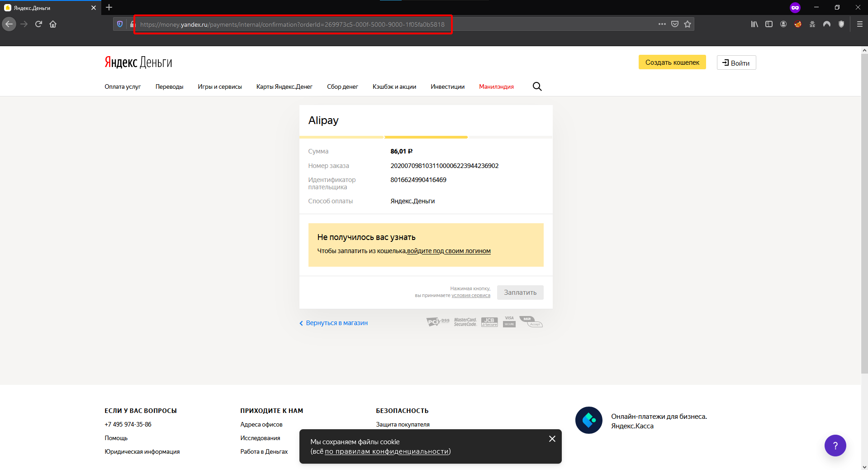Click the Создать кошелек button
Screen dimensions: 868x470
pos(672,62)
